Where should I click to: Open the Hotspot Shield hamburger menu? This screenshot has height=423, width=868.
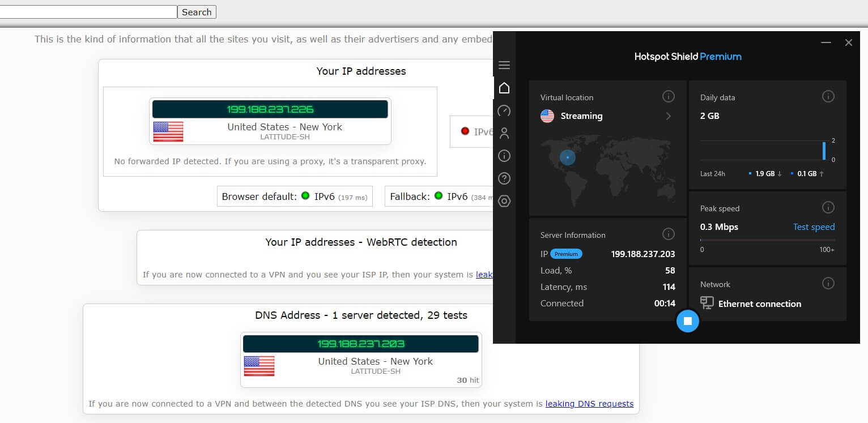coord(504,65)
